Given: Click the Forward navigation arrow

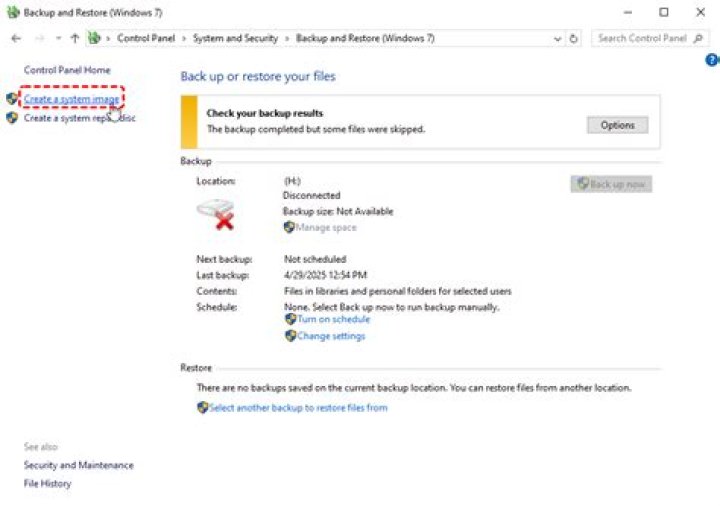Looking at the screenshot, I should (40, 39).
